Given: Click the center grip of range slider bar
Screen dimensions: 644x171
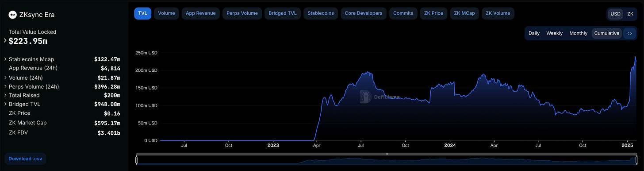Looking at the screenshot, I should [x=387, y=154].
